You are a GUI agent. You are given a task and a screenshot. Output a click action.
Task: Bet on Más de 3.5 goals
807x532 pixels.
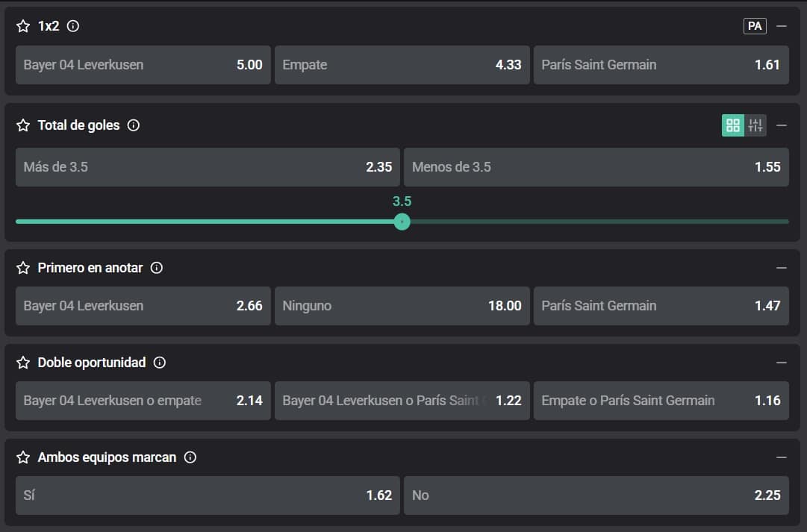click(x=208, y=167)
